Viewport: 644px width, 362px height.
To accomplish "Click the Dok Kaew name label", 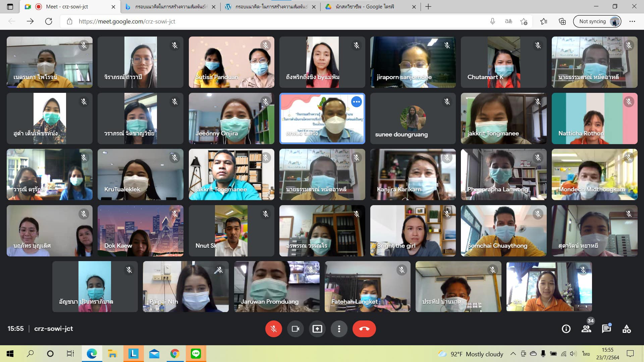I will [118, 246].
